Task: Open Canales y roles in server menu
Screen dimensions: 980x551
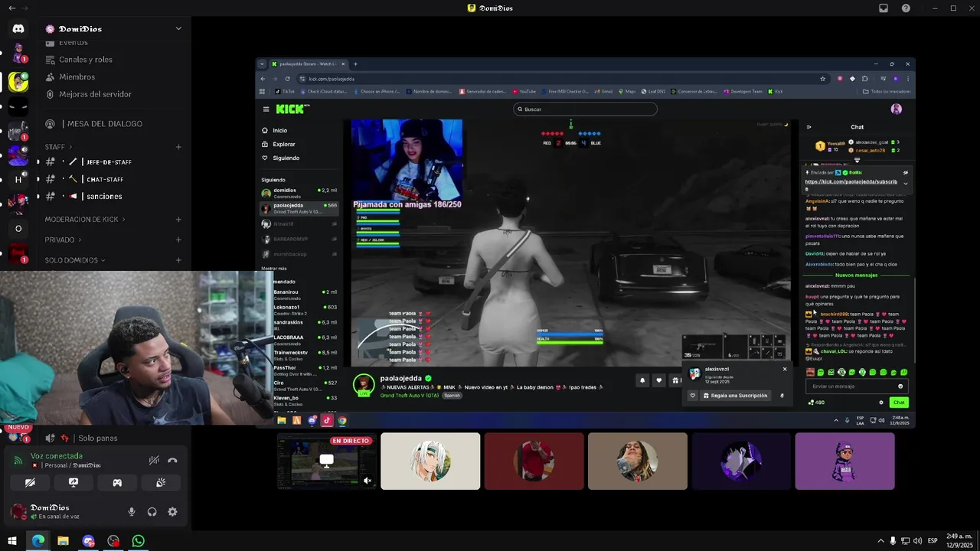Action: [x=86, y=60]
